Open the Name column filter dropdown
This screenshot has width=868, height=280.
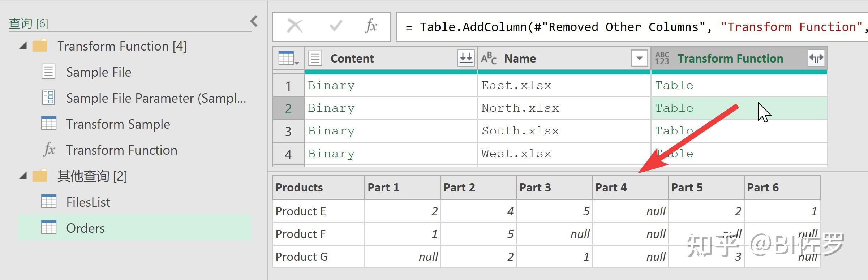click(639, 58)
